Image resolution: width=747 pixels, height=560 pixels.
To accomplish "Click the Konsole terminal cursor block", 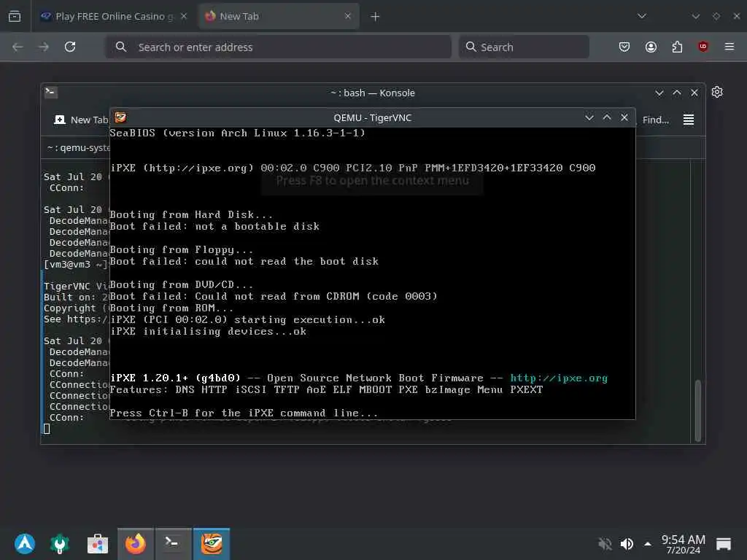I will [x=47, y=429].
